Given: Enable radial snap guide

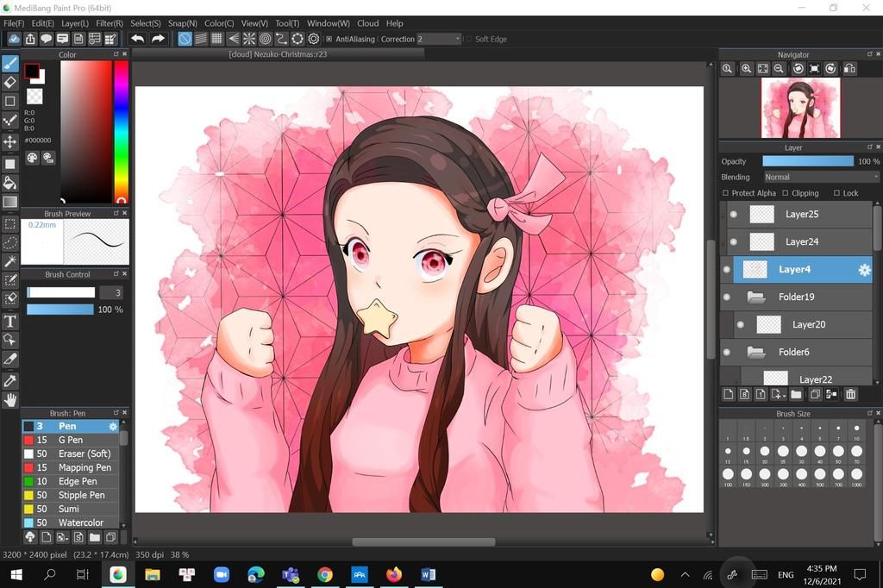Looking at the screenshot, I should click(249, 39).
